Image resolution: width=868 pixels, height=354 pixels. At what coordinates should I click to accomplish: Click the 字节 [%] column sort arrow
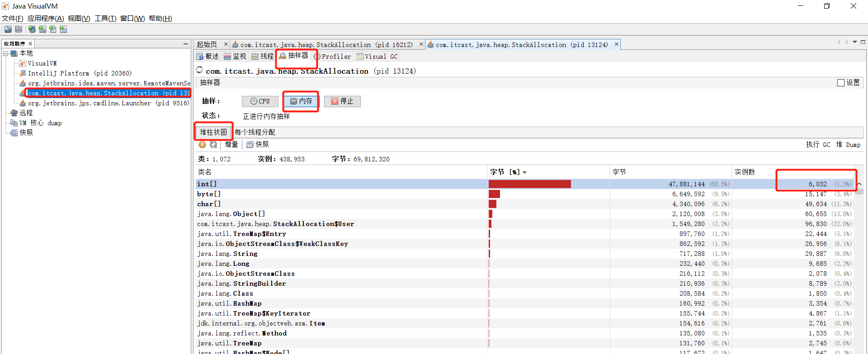[x=525, y=172]
